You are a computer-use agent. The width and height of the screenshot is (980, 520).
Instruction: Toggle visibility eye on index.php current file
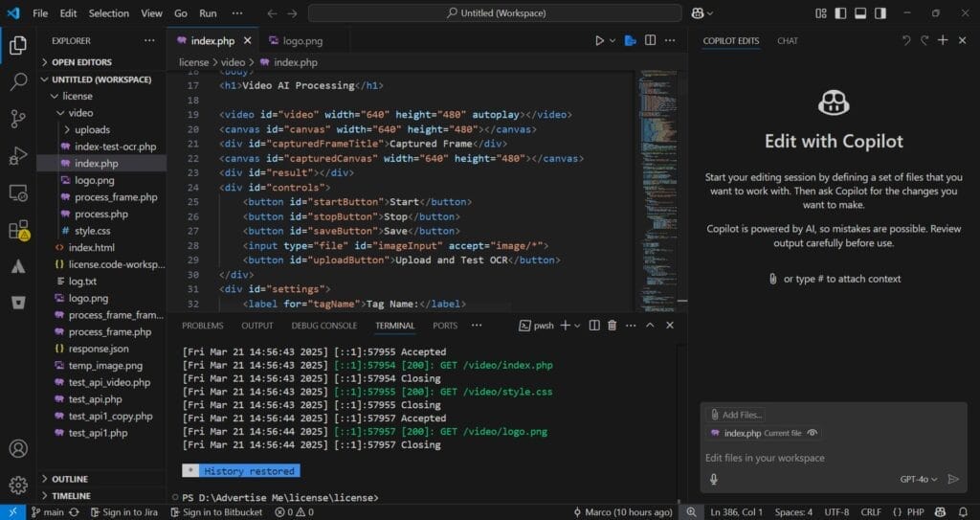pos(812,433)
